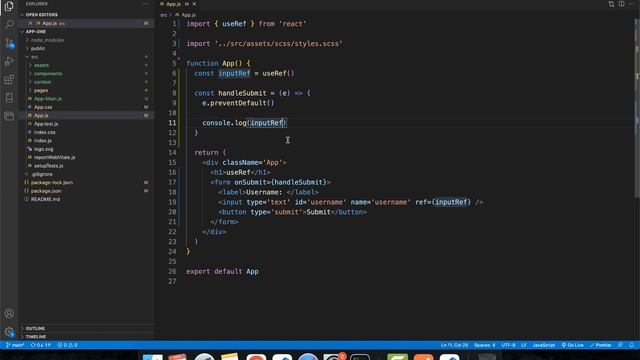The image size is (640, 360).
Task: Click the UTF-8 encoding indicator
Action: point(508,345)
